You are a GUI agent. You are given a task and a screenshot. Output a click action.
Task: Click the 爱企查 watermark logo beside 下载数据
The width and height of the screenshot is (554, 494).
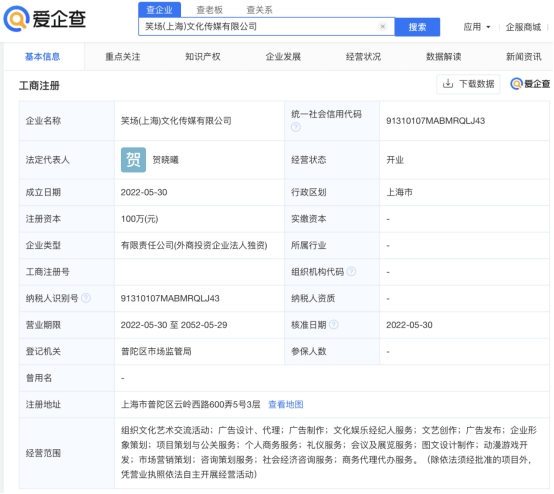click(x=530, y=84)
